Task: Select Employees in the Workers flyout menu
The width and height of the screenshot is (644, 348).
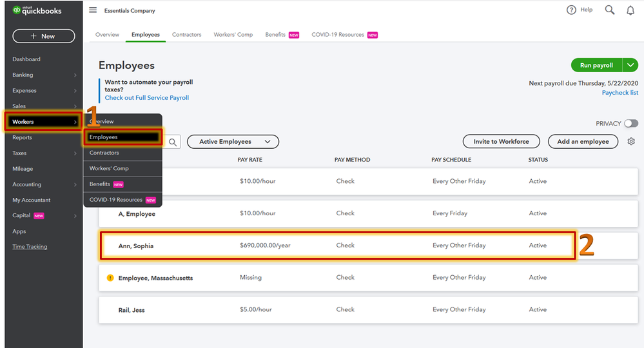Action: click(x=122, y=137)
